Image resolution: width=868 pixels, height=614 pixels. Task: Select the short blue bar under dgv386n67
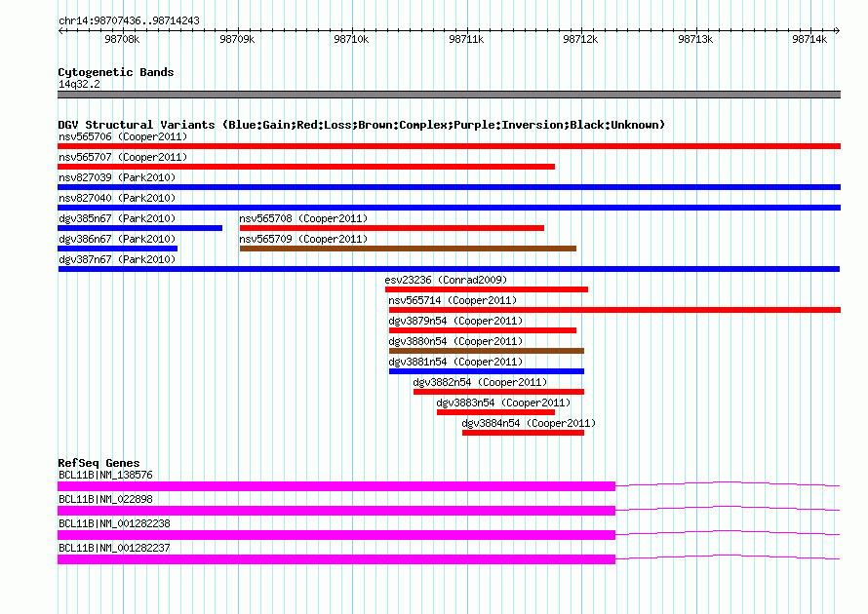(x=117, y=249)
